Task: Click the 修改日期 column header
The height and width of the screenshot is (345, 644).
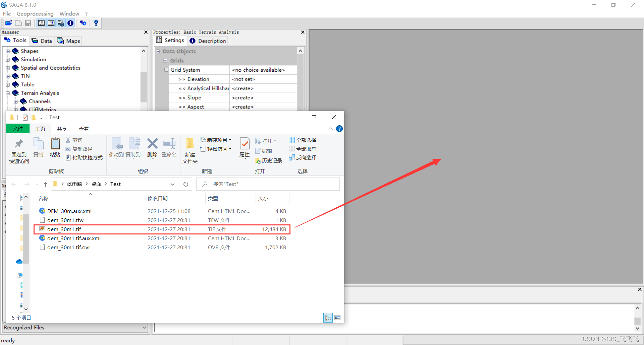Action: (x=158, y=198)
